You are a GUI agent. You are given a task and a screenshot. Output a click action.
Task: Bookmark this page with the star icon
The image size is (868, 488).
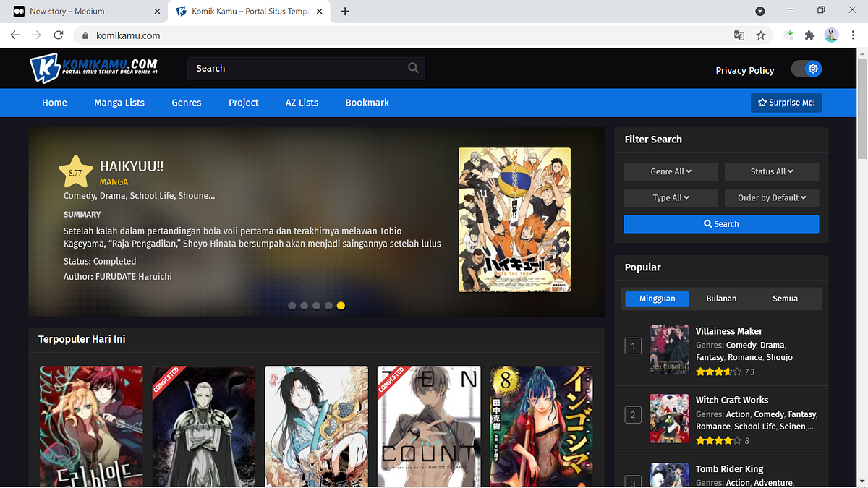click(x=761, y=35)
